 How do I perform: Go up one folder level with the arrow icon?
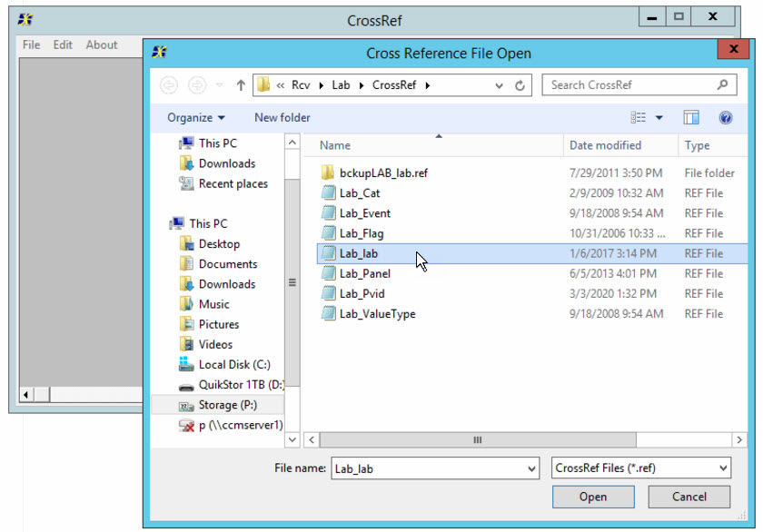tap(239, 84)
